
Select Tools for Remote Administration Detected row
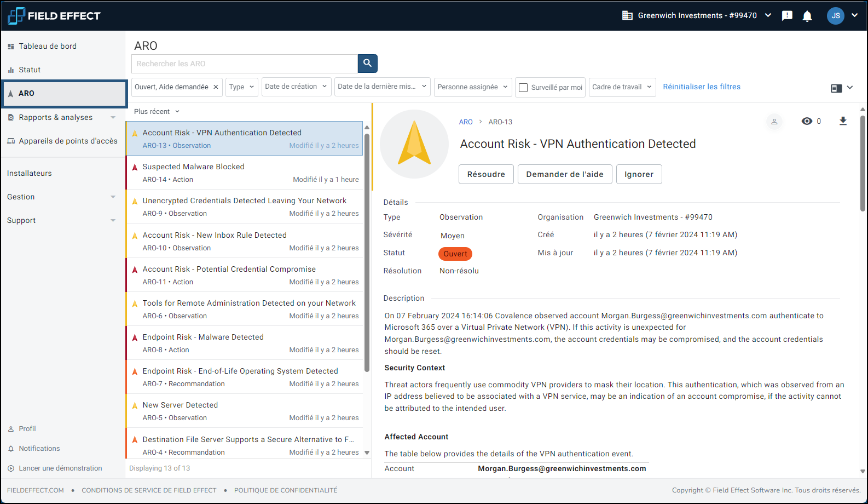point(245,309)
